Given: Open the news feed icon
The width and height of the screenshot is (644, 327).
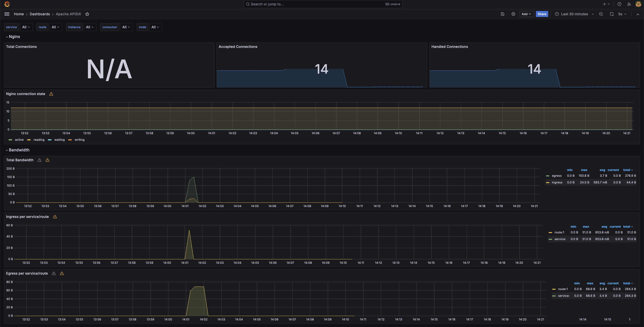Looking at the screenshot, I should coord(629,4).
